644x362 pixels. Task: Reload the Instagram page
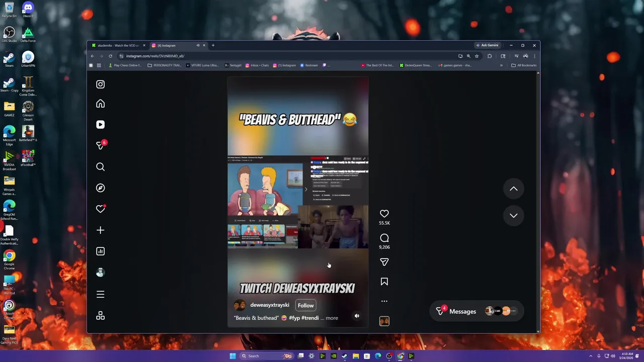coord(110,56)
